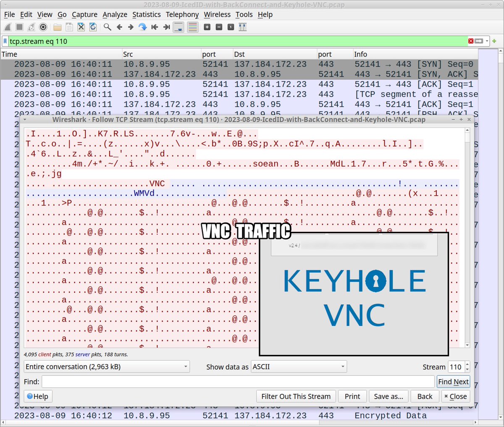
Task: Click the resize columns to fit icon
Action: (x=242, y=27)
